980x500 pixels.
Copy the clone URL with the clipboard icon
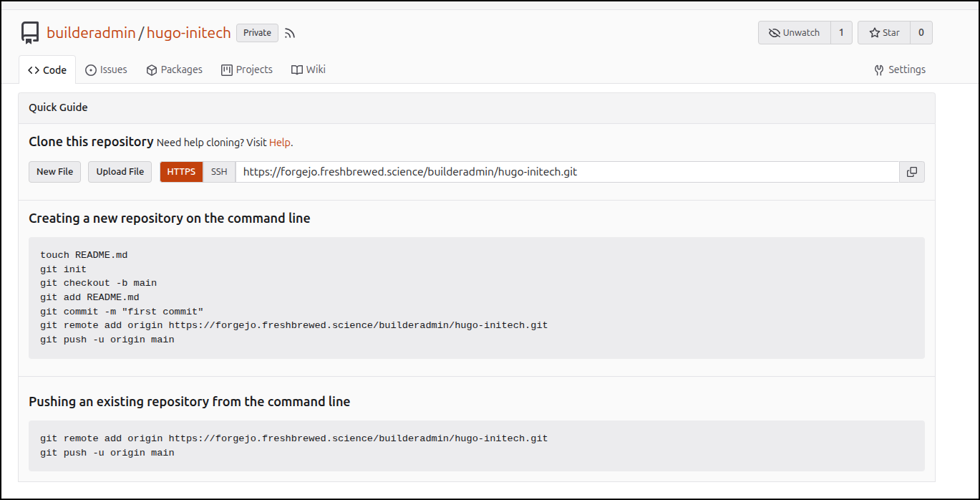911,172
